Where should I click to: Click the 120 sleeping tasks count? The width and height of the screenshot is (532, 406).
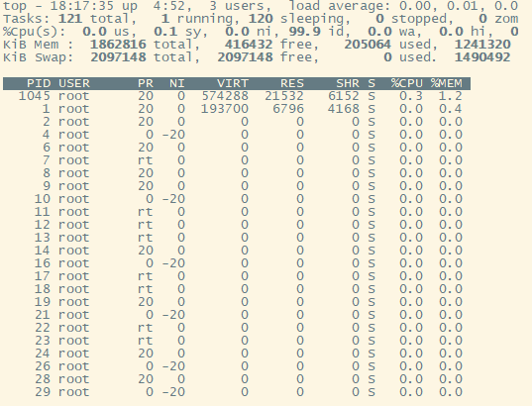click(261, 19)
